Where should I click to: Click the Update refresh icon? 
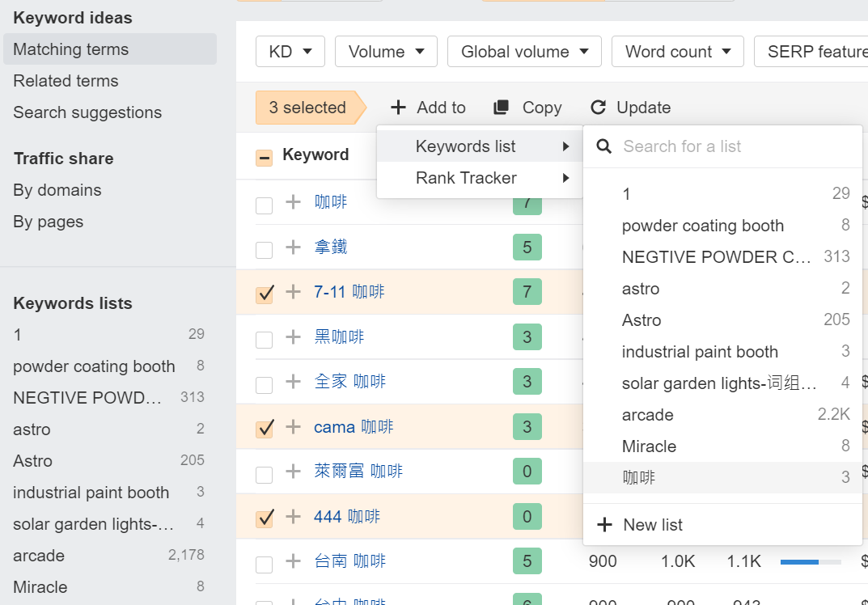pyautogui.click(x=598, y=108)
